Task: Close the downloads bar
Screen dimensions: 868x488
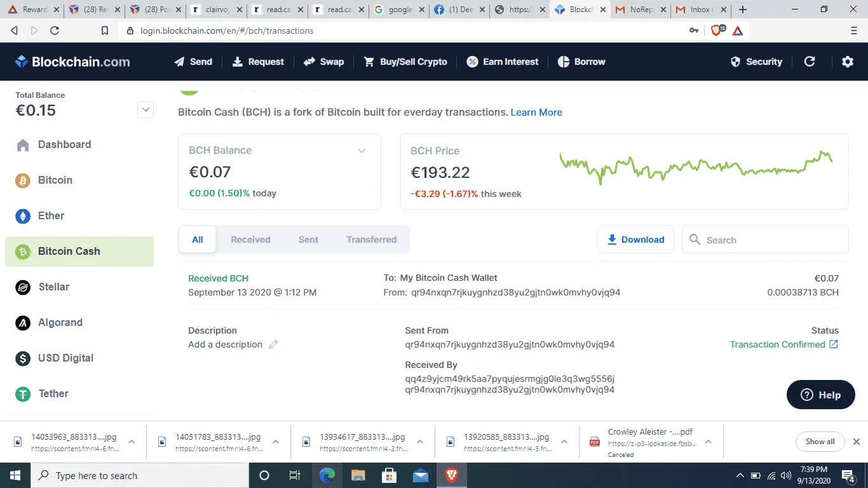Action: [857, 442]
